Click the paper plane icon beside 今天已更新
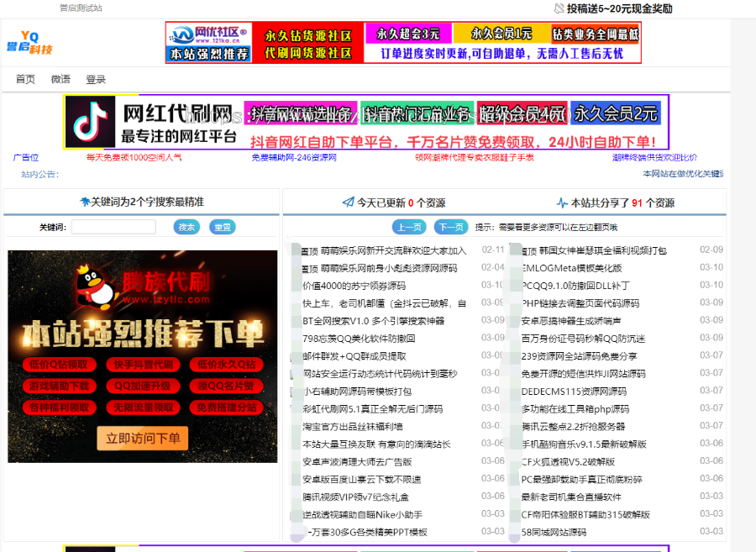The width and height of the screenshot is (756, 552). click(347, 201)
